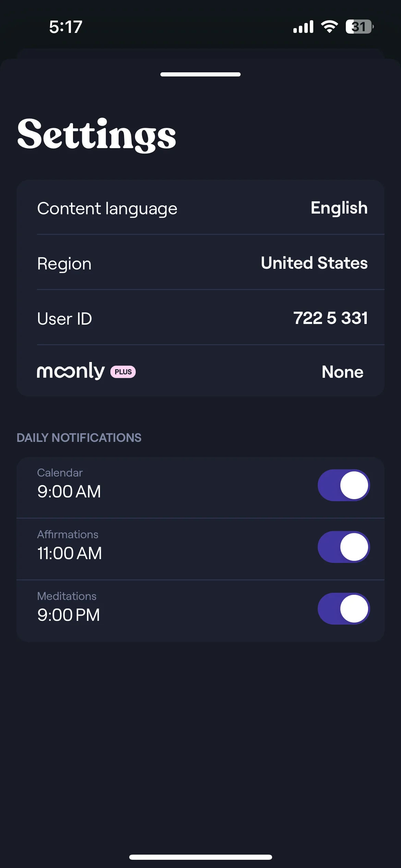Disable Calendar daily notification toggle
Screen dimensions: 401x868
tap(344, 485)
